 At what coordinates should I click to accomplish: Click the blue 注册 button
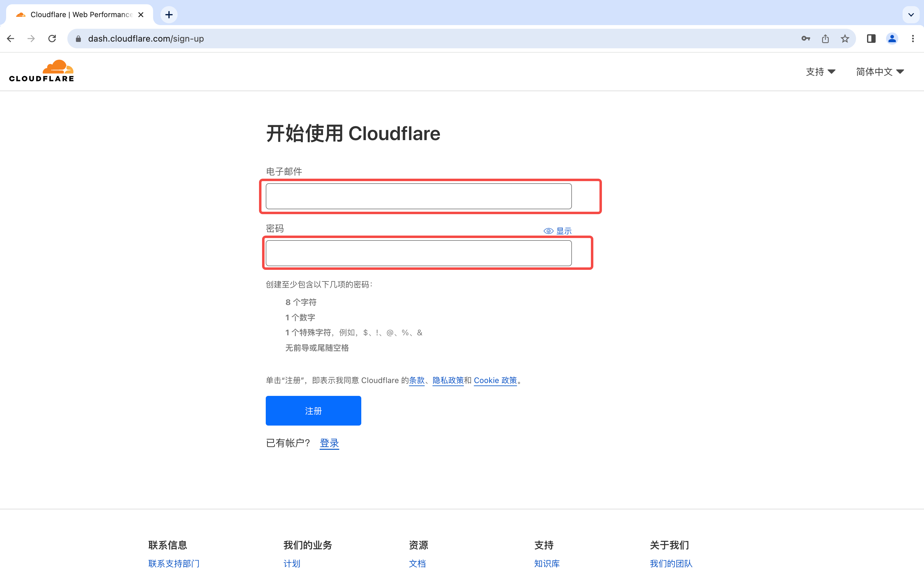point(313,411)
